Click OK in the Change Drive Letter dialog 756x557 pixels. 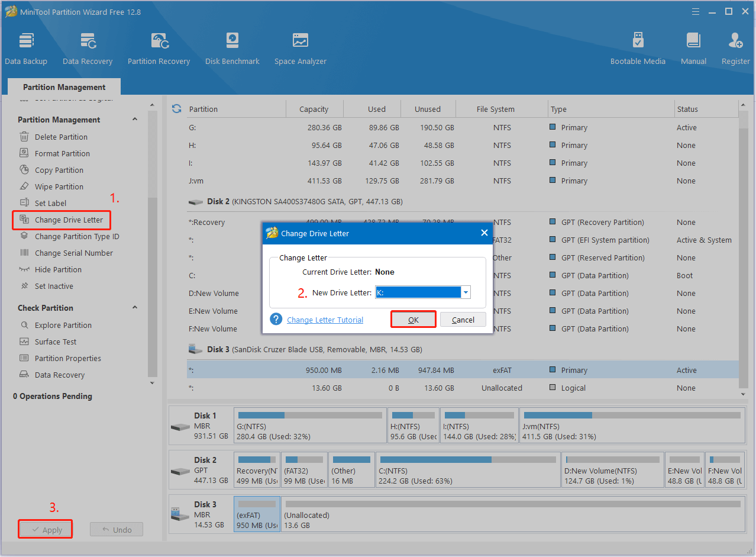click(x=413, y=320)
